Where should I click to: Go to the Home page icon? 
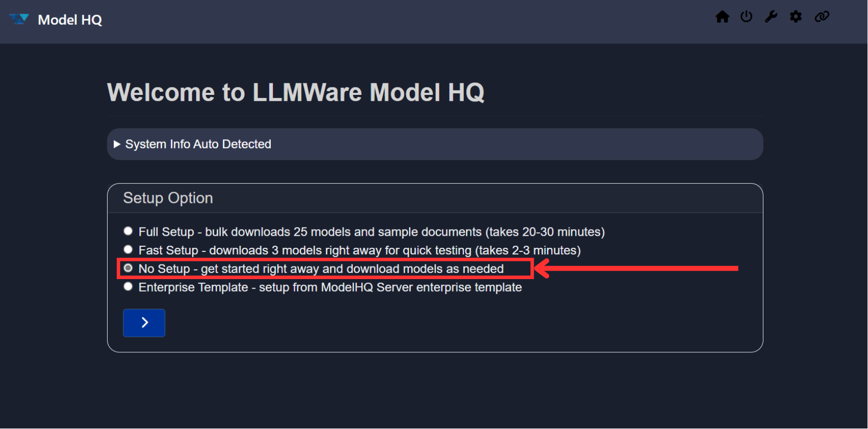coord(722,17)
